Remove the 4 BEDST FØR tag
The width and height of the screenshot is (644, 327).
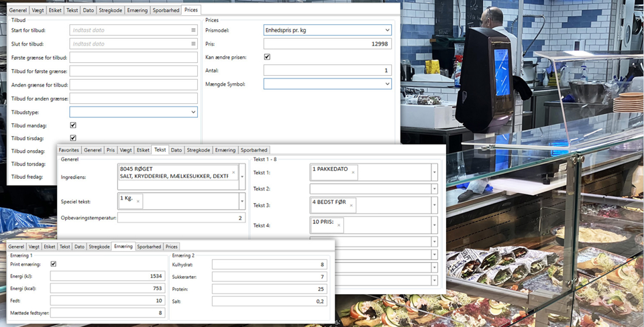(x=351, y=205)
